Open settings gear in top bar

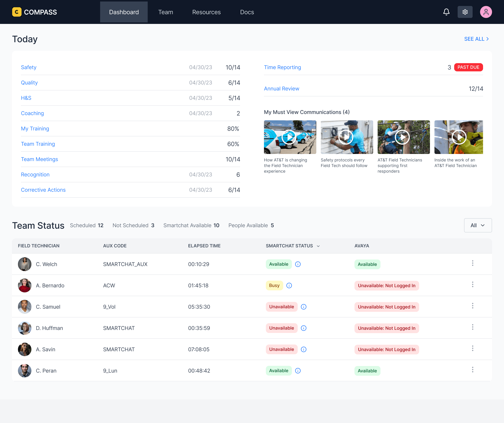(x=465, y=12)
